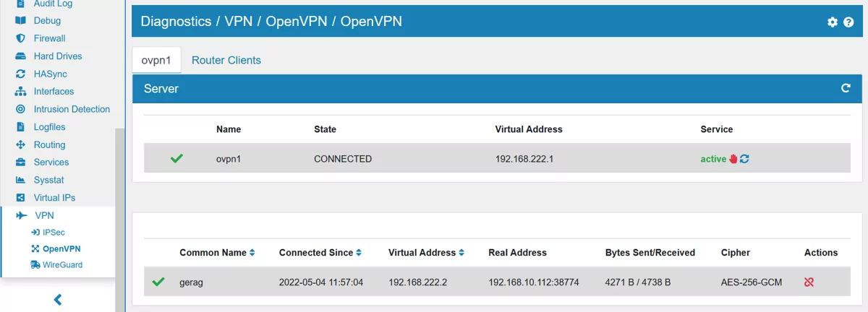The height and width of the screenshot is (312, 868).
Task: Click real address 192.168.10.112:38774
Action: click(534, 282)
